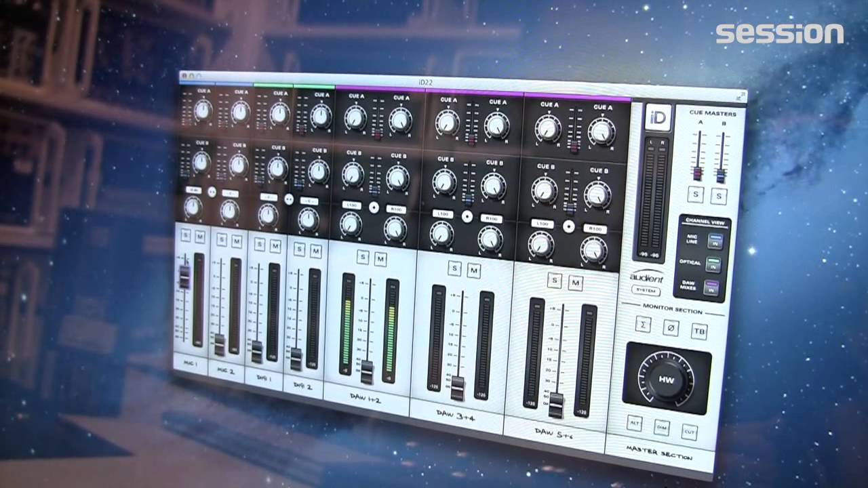Click the CUT monitor button
The width and height of the screenshot is (868, 488).
point(690,431)
